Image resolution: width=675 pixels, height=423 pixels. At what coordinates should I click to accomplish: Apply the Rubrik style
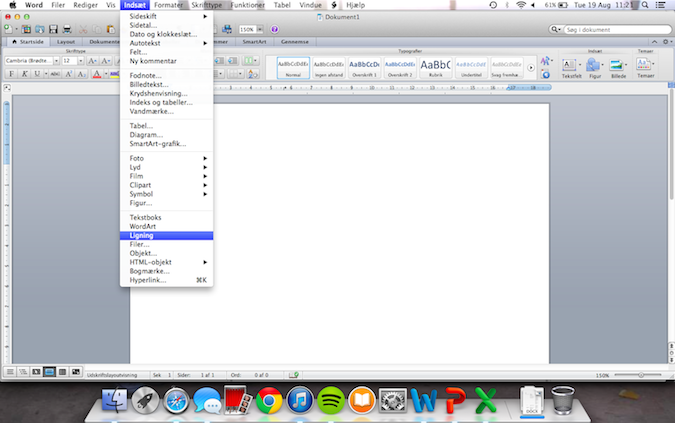point(435,68)
